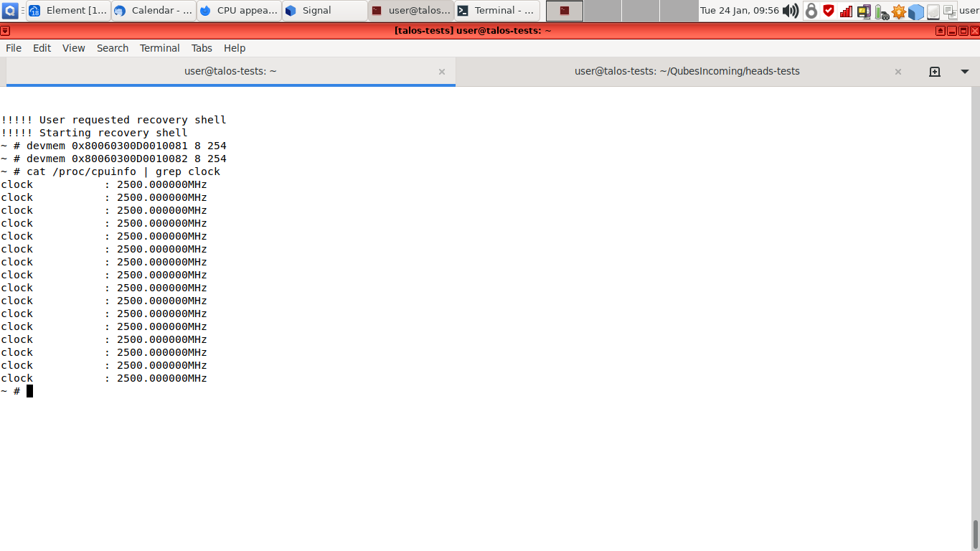Switch to the Calendar window in taskbar
Screen dimensions: 980x551
point(154,11)
